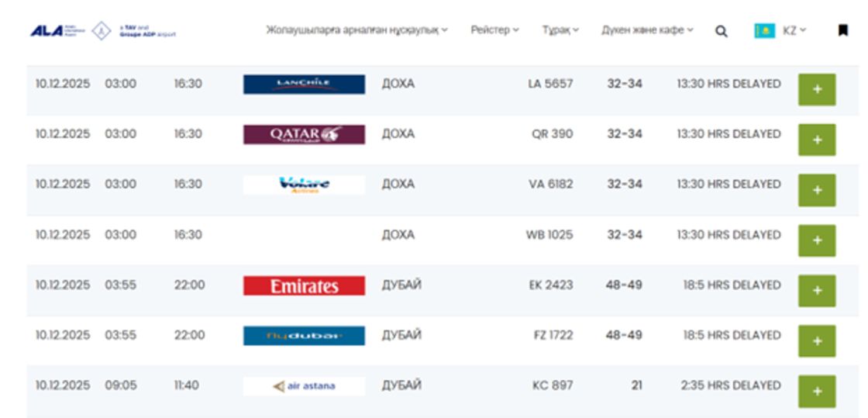Click the Air Astana logo
This screenshot has width=868, height=418.
[x=304, y=385]
